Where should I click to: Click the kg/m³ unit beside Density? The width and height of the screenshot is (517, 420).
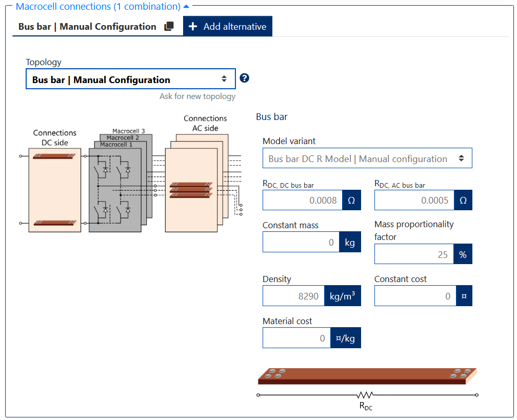342,296
